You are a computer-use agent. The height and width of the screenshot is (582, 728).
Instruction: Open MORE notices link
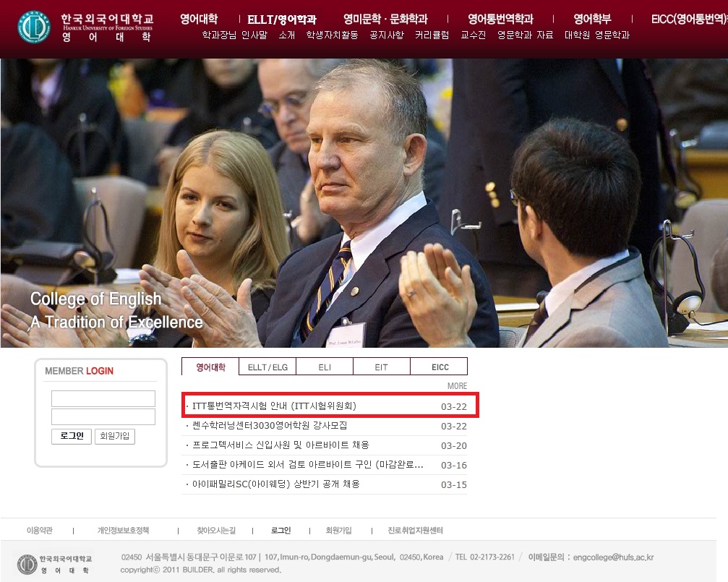click(457, 386)
